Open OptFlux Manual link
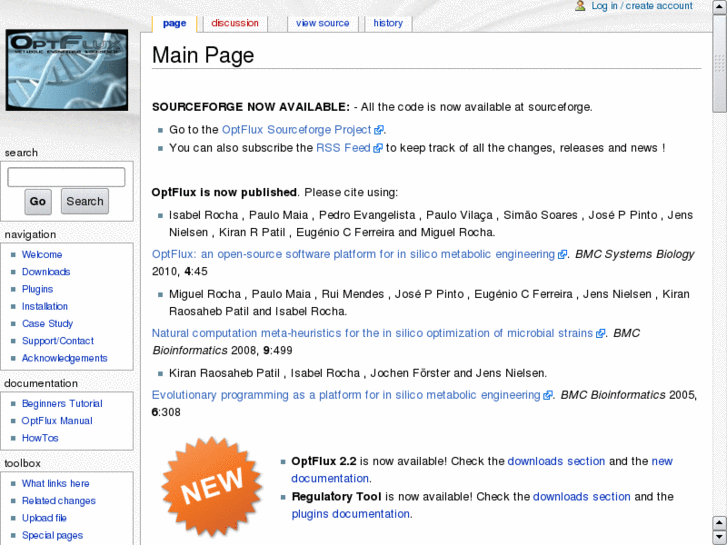Image resolution: width=727 pixels, height=545 pixels. 57,421
